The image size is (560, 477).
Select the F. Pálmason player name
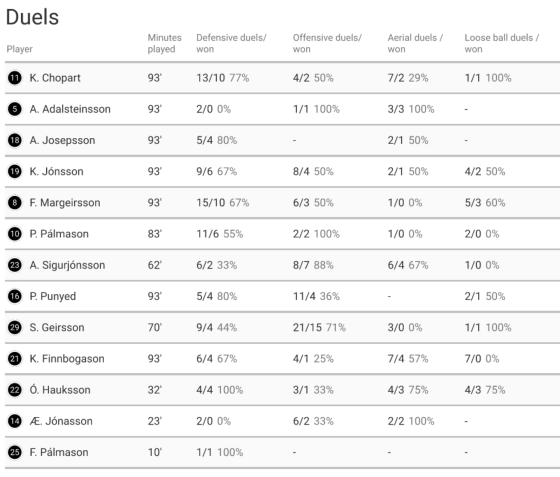[x=59, y=452]
